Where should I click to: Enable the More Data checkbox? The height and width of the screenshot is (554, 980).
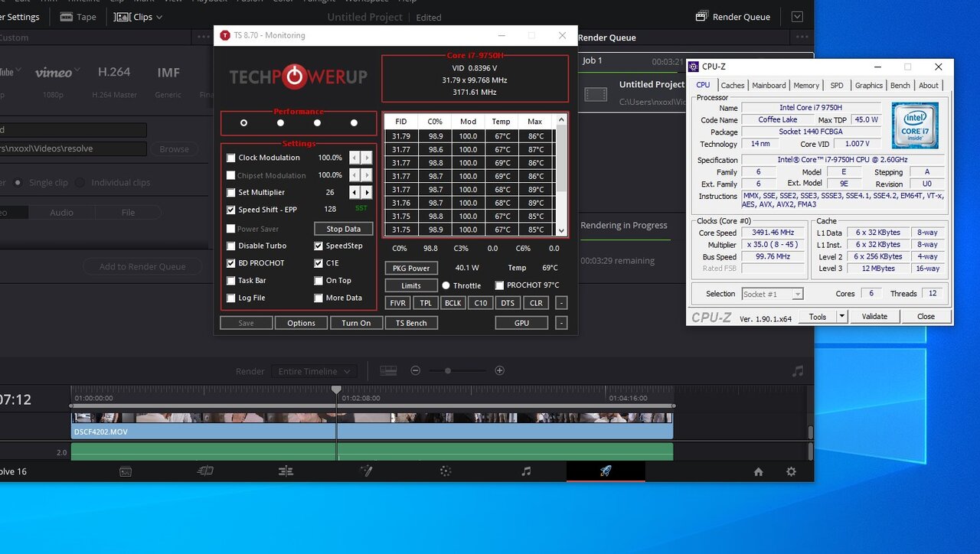tap(318, 298)
